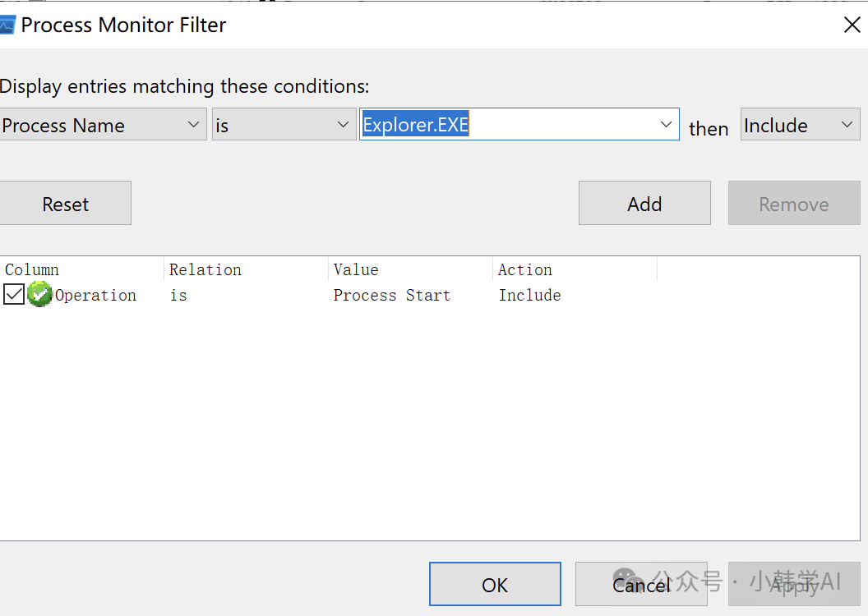The height and width of the screenshot is (616, 868).
Task: Click the Process Monitor title bar icon
Action: (x=7, y=25)
